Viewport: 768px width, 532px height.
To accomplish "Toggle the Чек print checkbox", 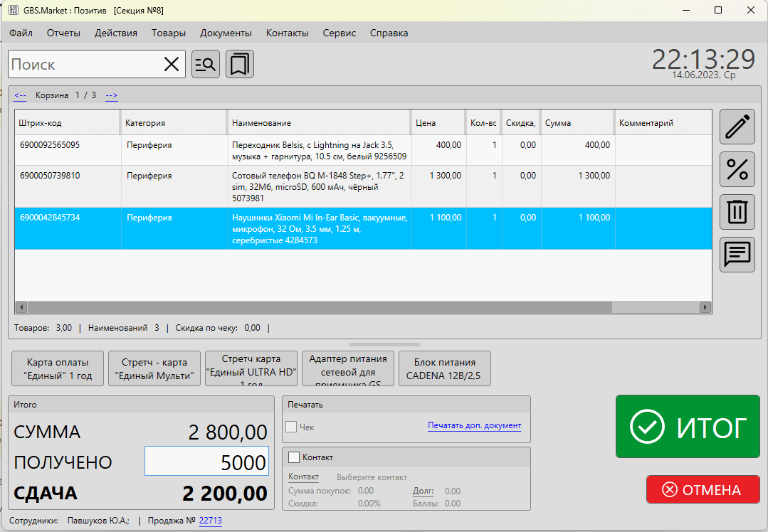I will (x=291, y=427).
